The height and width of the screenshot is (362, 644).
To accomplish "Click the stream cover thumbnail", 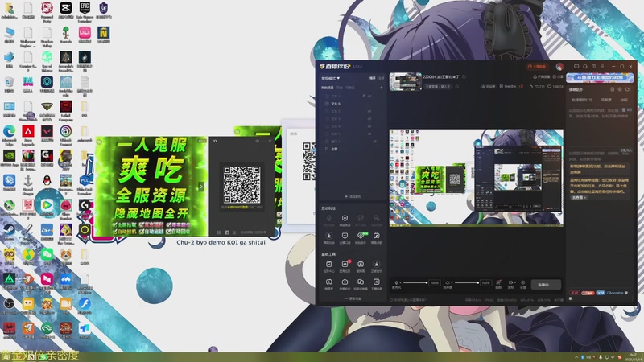I will click(406, 82).
